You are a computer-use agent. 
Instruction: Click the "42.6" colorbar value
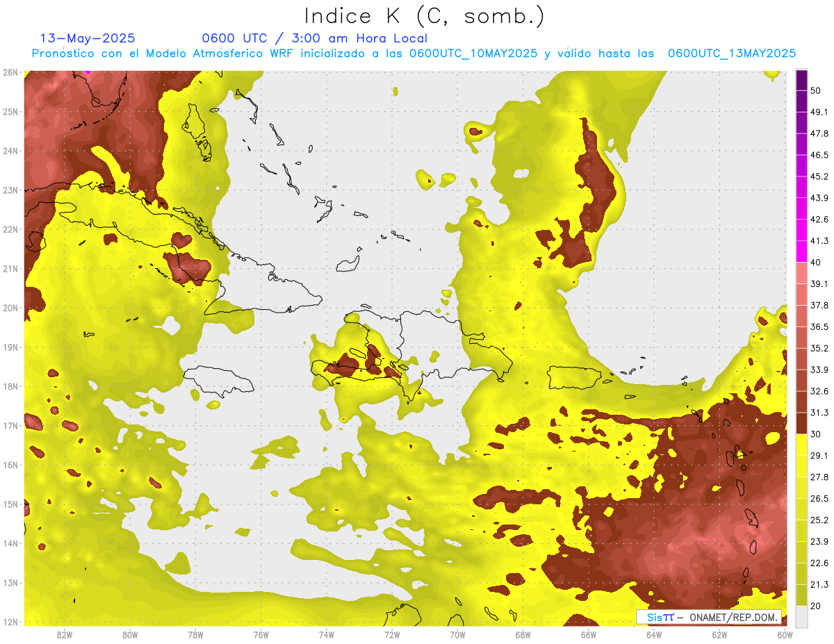click(819, 220)
